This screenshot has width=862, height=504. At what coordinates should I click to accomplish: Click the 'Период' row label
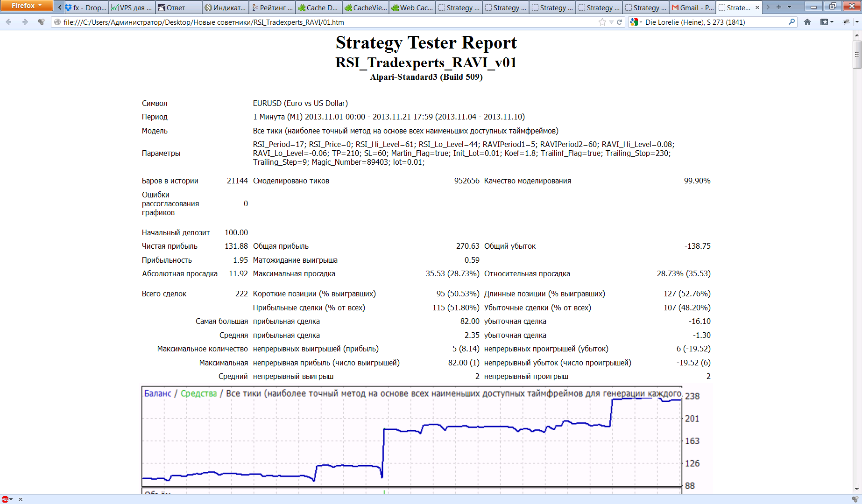(155, 117)
